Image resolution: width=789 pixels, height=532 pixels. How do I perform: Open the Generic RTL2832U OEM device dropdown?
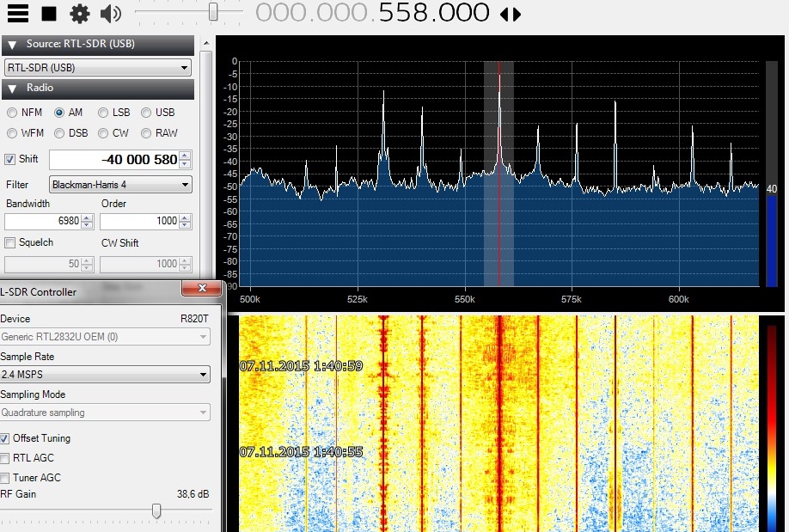tap(104, 337)
